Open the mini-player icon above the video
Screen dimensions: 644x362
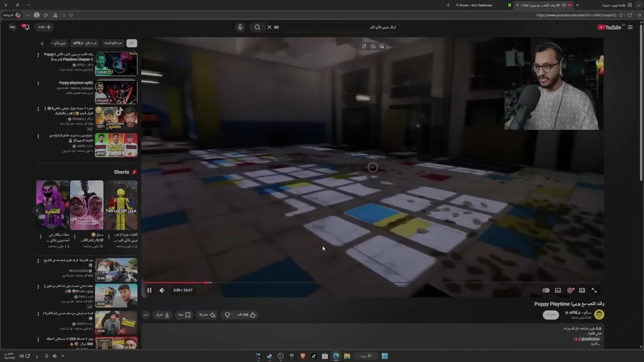tap(381, 46)
